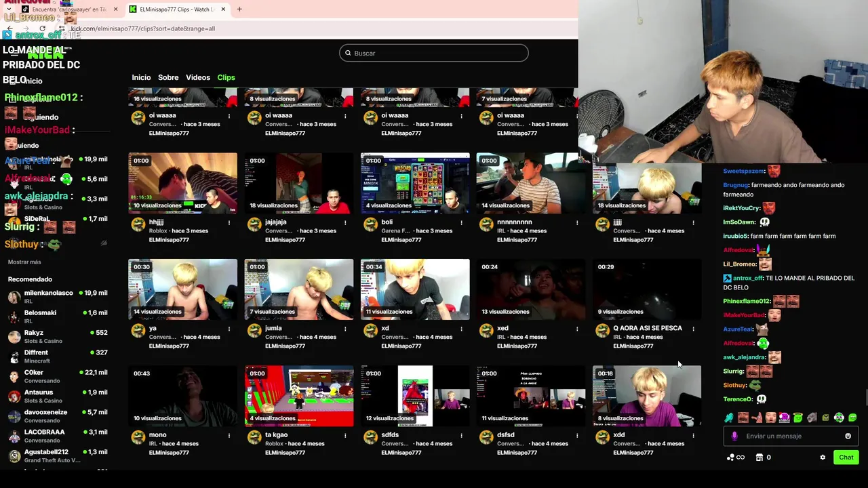The height and width of the screenshot is (488, 868).
Task: Switch to the Inicio channel tab
Action: click(141, 77)
